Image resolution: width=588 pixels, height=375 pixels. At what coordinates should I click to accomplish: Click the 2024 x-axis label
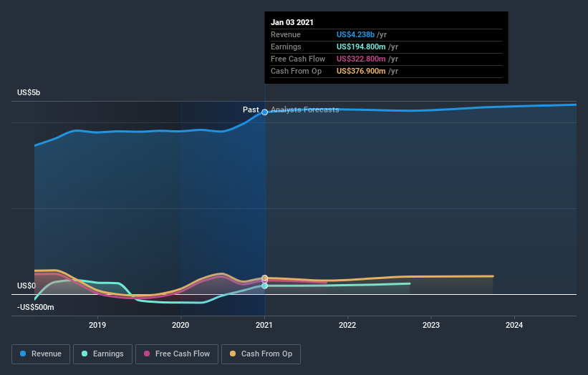[x=514, y=325]
